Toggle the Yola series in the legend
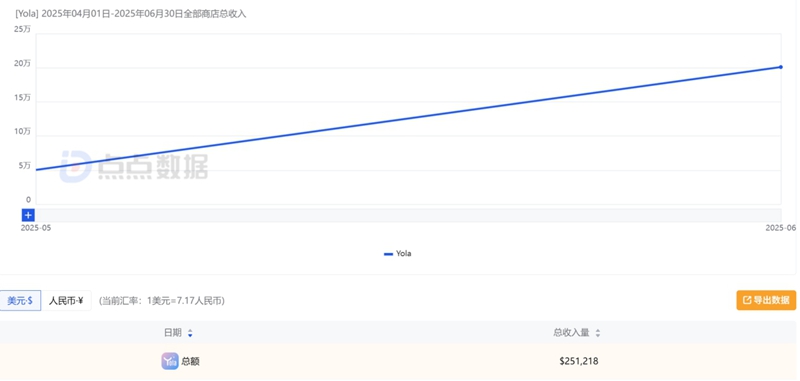This screenshot has height=381, width=800. coord(397,253)
